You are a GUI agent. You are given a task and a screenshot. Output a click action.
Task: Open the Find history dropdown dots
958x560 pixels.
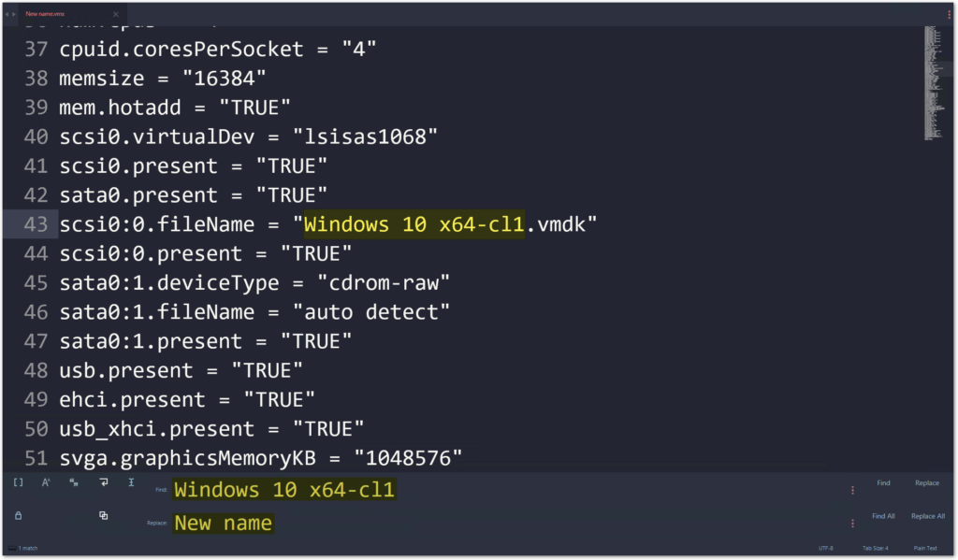click(852, 490)
